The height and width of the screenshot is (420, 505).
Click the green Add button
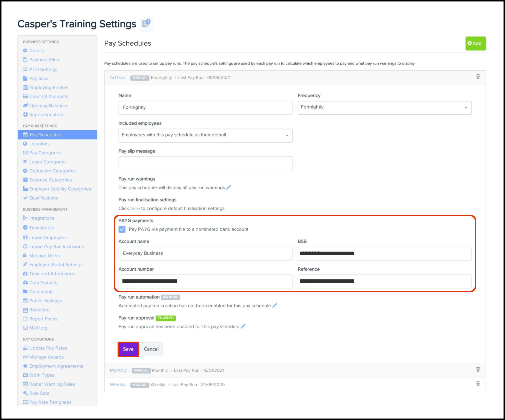pyautogui.click(x=475, y=43)
